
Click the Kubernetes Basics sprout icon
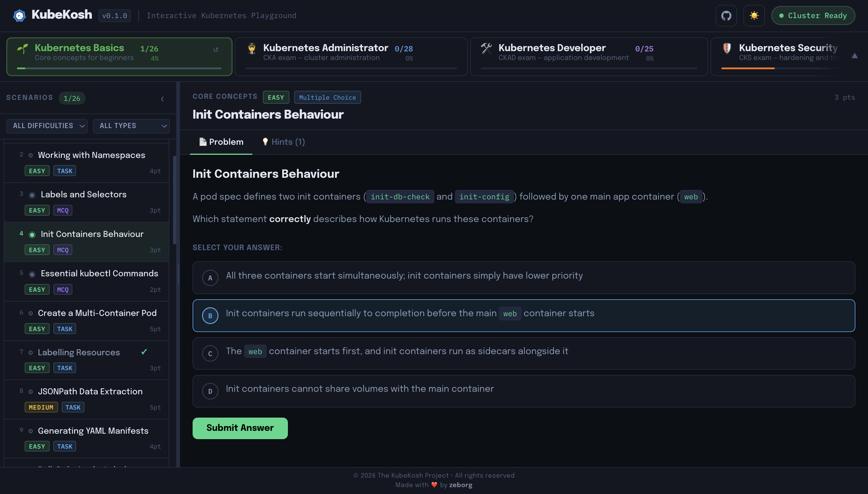click(x=23, y=49)
